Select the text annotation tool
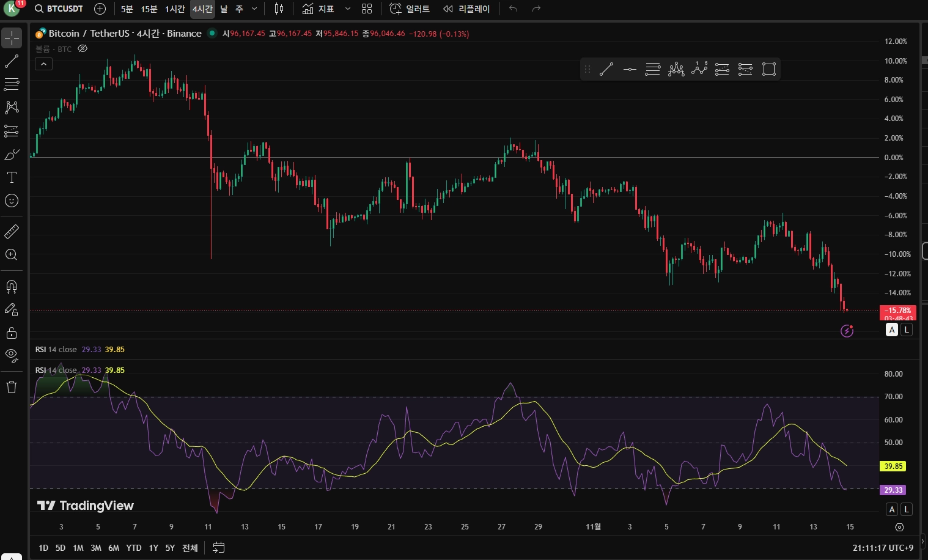928x560 pixels. click(x=12, y=177)
